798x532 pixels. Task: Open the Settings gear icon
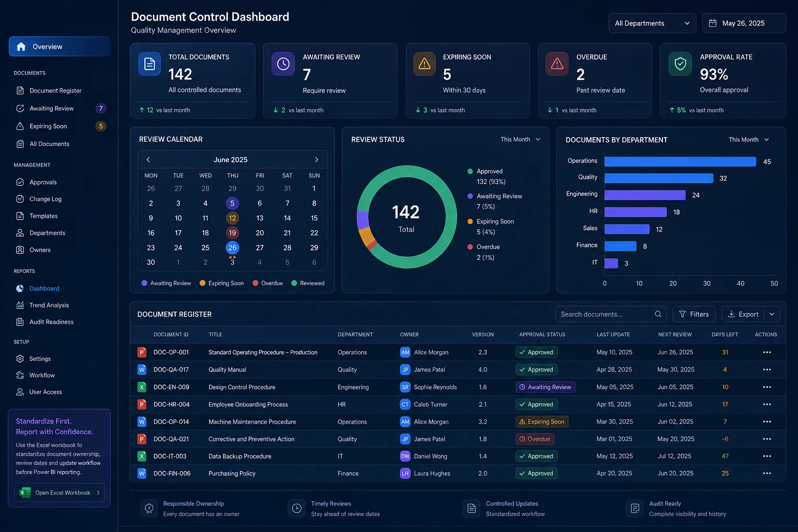20,359
